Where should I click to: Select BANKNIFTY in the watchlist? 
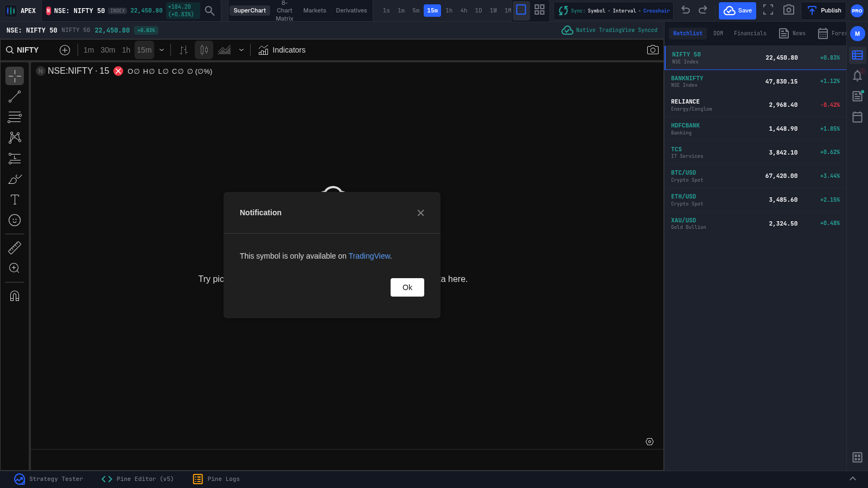pyautogui.click(x=755, y=81)
